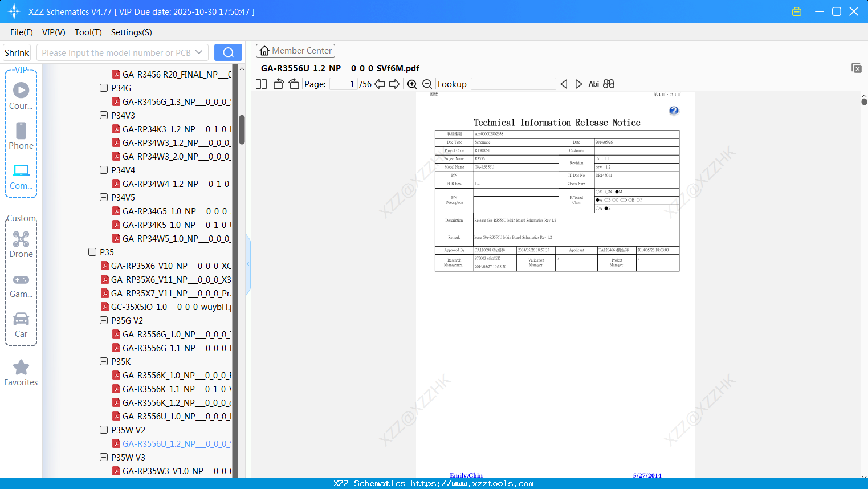Open the File(F) menu
This screenshot has width=868, height=489.
coord(22,32)
